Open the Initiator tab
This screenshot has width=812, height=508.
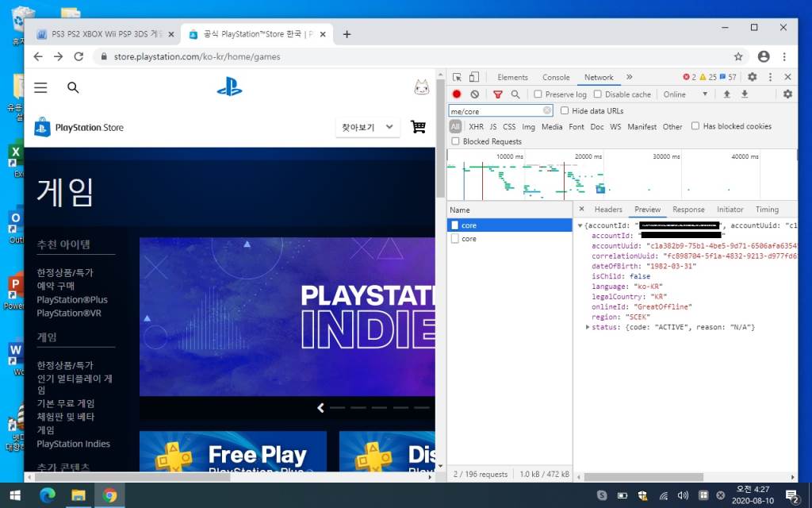point(730,210)
